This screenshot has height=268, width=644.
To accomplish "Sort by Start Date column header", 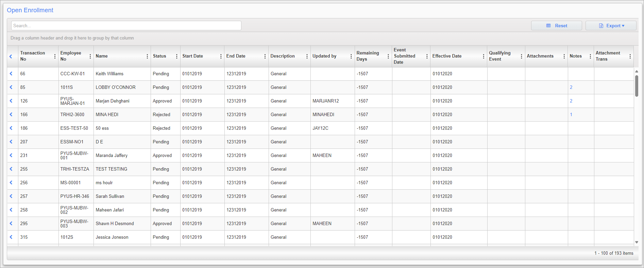I will (x=192, y=56).
